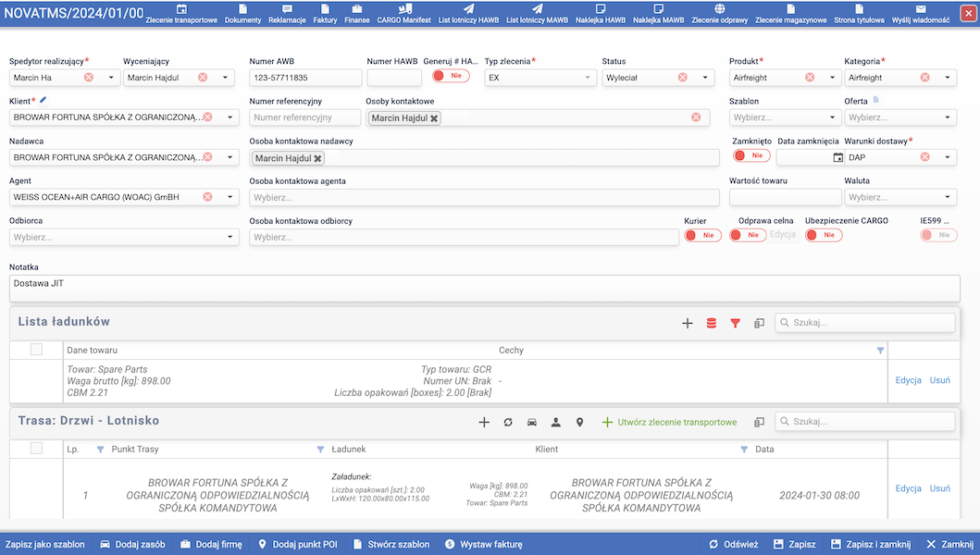Click the pencil icon next to Klient
The height and width of the screenshot is (555, 980).
[x=43, y=100]
